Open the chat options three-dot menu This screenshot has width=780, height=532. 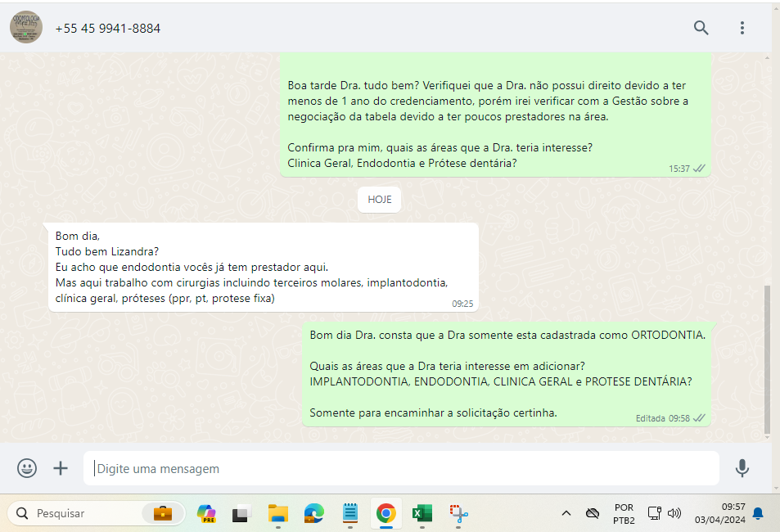tap(742, 28)
